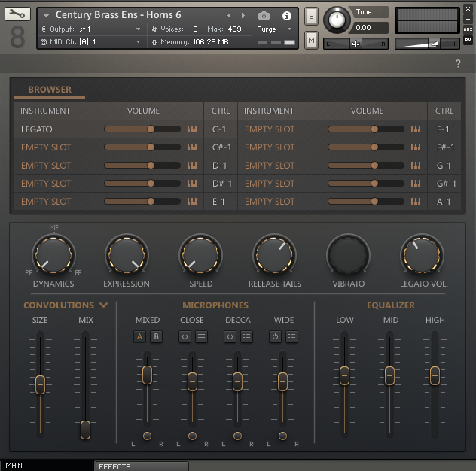Open CLOSE microphone settings list icon
This screenshot has height=471, width=476.
[x=201, y=336]
